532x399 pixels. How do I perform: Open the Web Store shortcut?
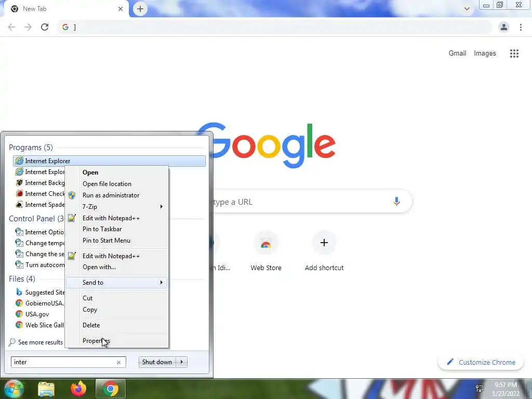(266, 251)
